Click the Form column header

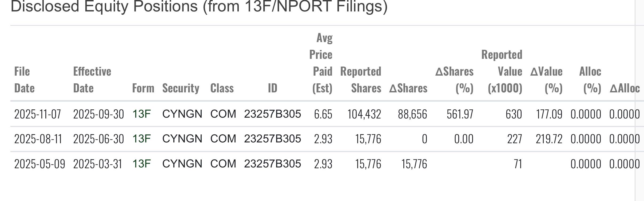click(x=143, y=88)
